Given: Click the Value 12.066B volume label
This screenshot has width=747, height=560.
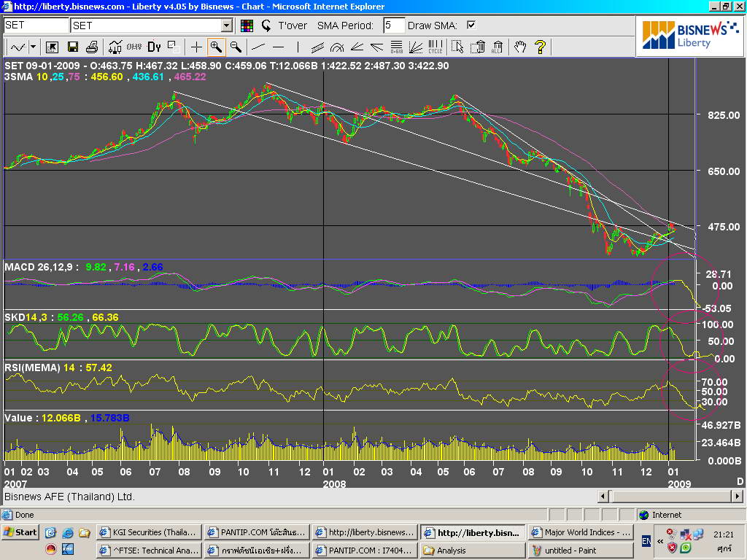Looking at the screenshot, I should pos(42,418).
